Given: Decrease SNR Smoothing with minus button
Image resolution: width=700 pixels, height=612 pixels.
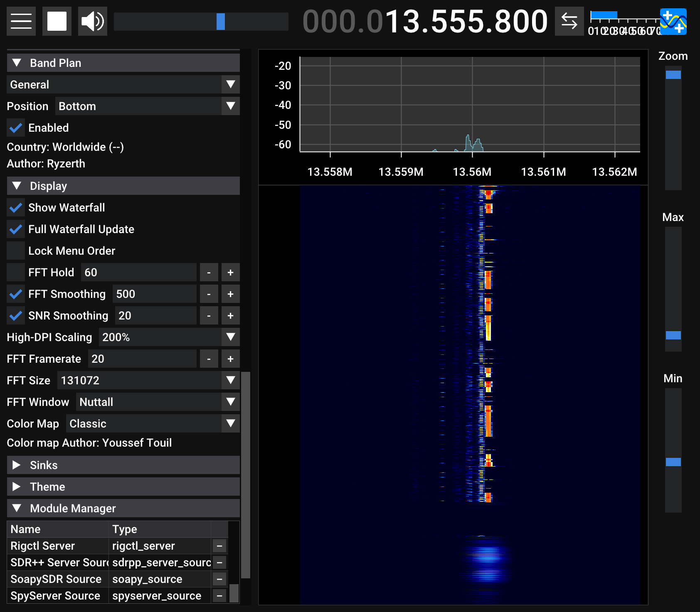Looking at the screenshot, I should click(x=209, y=315).
